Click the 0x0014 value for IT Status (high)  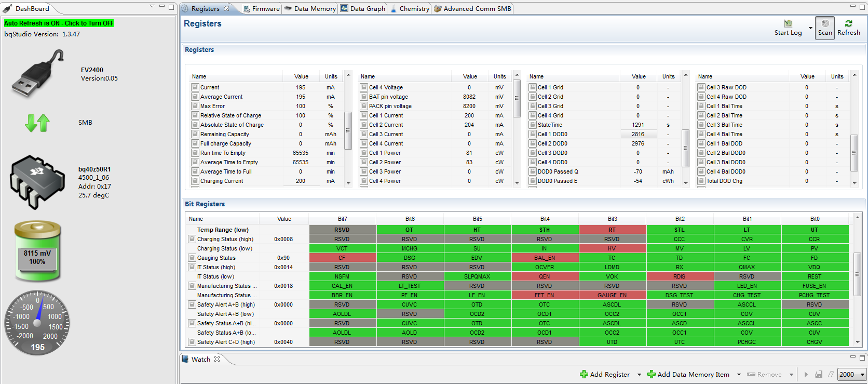(x=283, y=267)
